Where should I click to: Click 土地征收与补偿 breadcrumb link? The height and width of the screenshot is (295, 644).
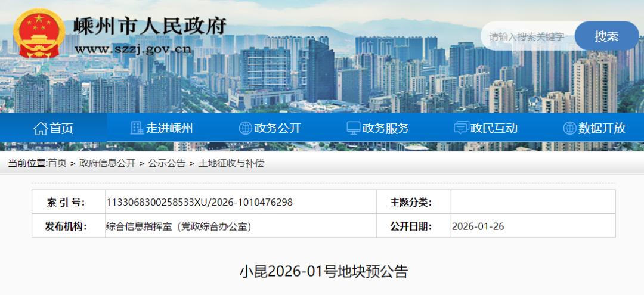point(231,163)
